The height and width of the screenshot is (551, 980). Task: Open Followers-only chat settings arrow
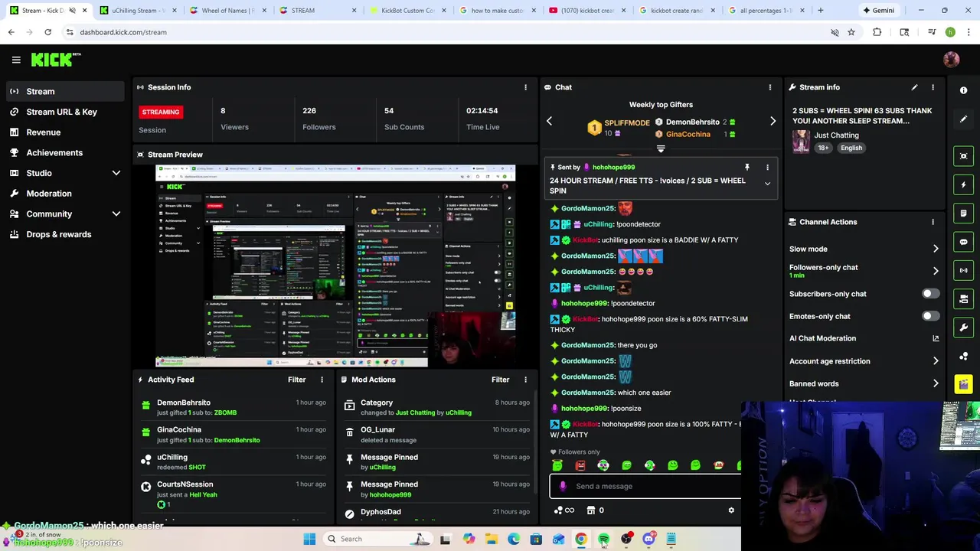(936, 271)
